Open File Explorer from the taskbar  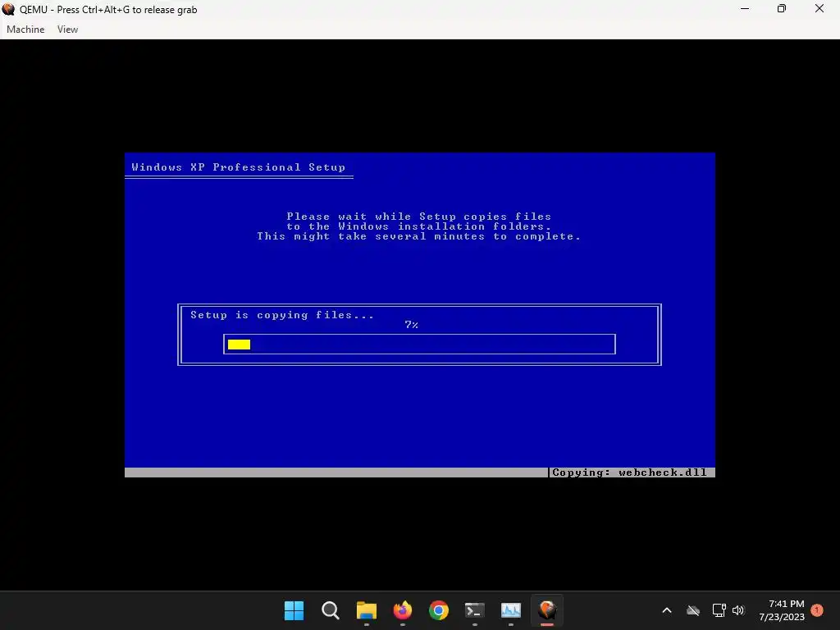click(x=367, y=610)
